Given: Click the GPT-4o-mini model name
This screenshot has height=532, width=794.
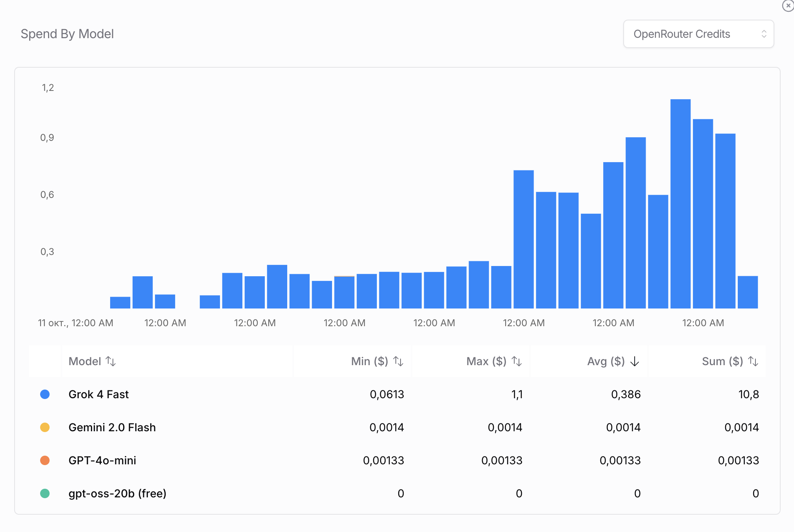Looking at the screenshot, I should click(102, 460).
